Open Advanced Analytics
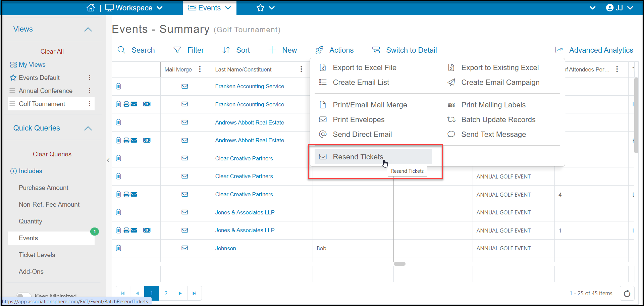Image resolution: width=644 pixels, height=306 pixels. click(x=594, y=50)
